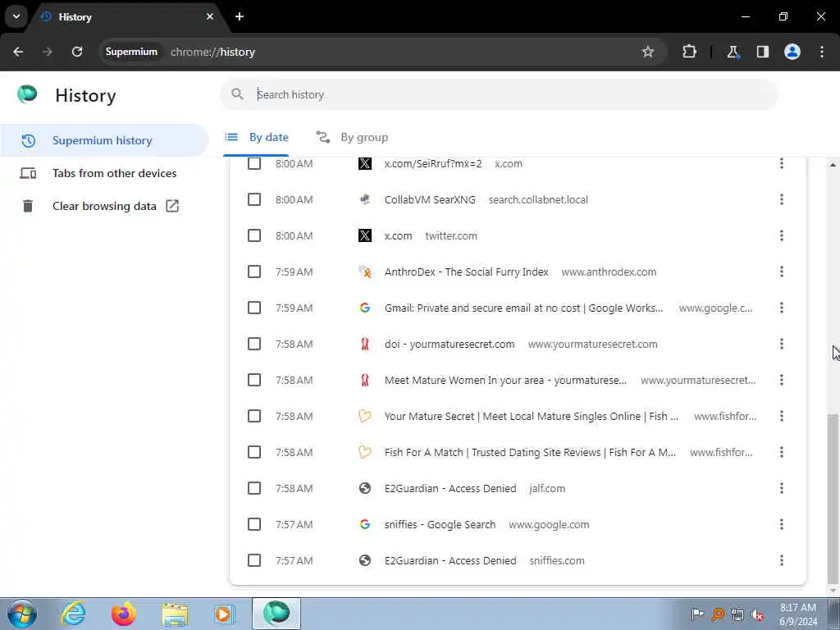Screen dimensions: 840x630
Task: Open the Windows Start button
Action: coord(21,614)
